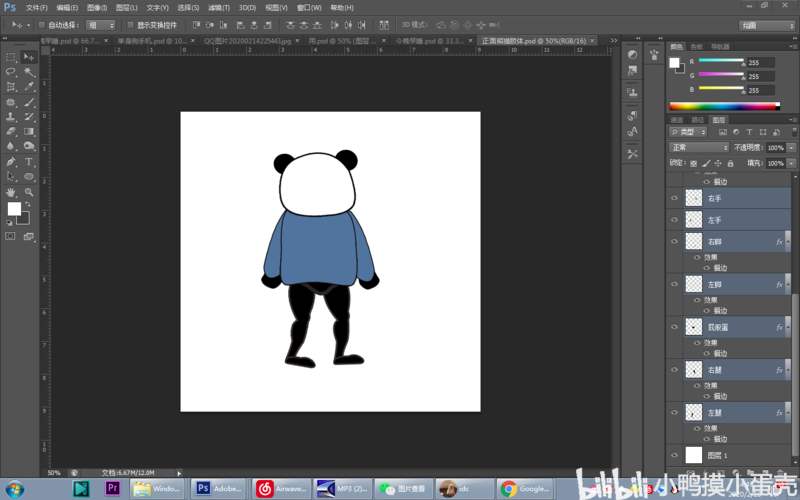Filter layers by type layers (T icon)
This screenshot has height=500, width=800.
coord(749,132)
